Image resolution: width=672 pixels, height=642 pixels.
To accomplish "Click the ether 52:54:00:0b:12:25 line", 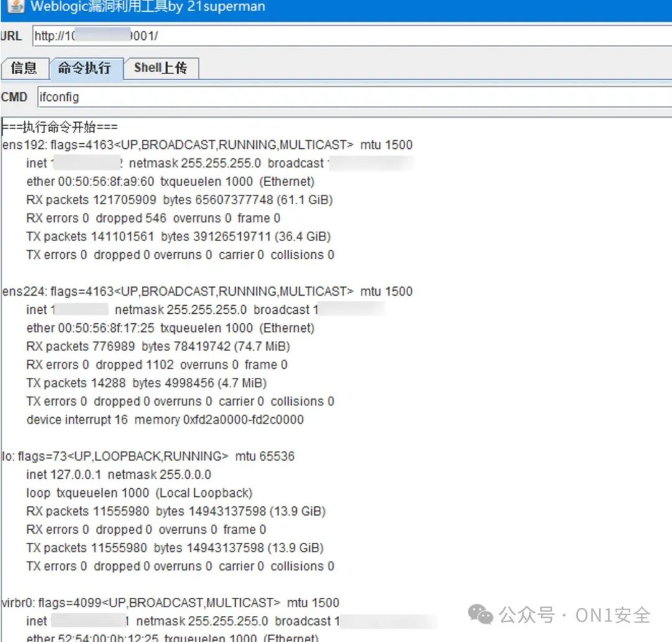I will (x=172, y=638).
